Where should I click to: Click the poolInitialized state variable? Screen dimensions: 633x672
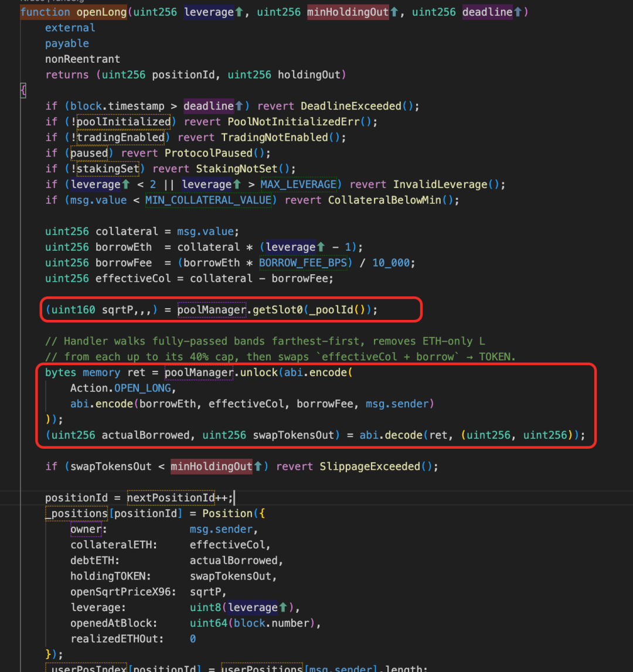[124, 122]
